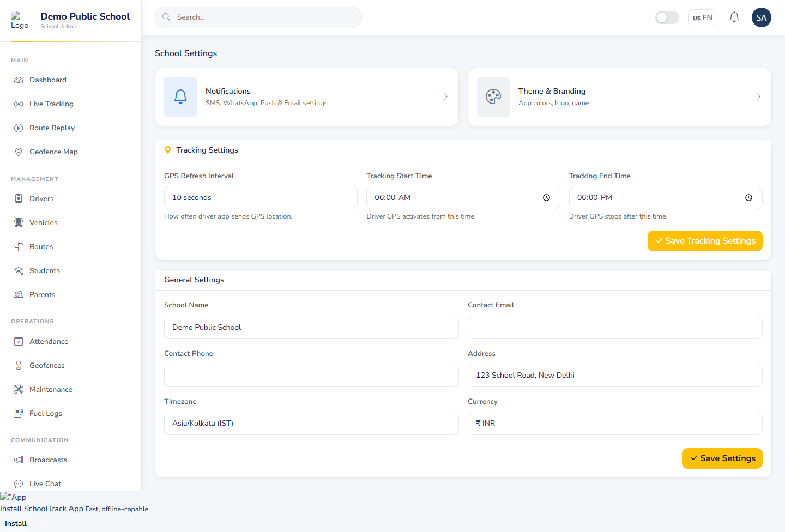The image size is (785, 532).
Task: Click the Drivers badge icon
Action: pos(19,199)
